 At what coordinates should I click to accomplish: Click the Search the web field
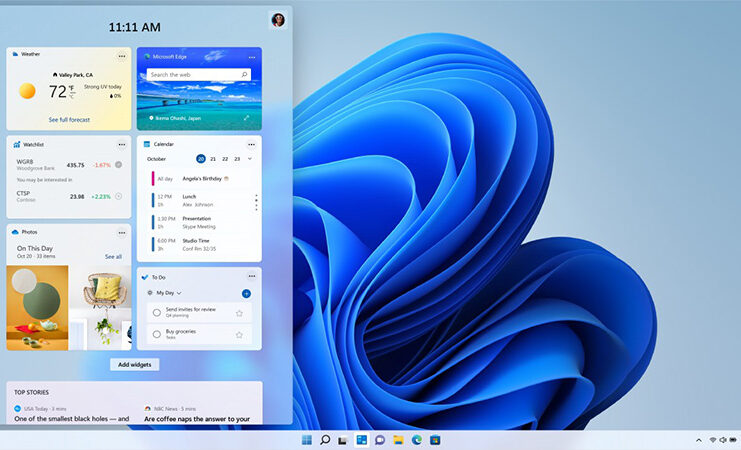[x=190, y=75]
